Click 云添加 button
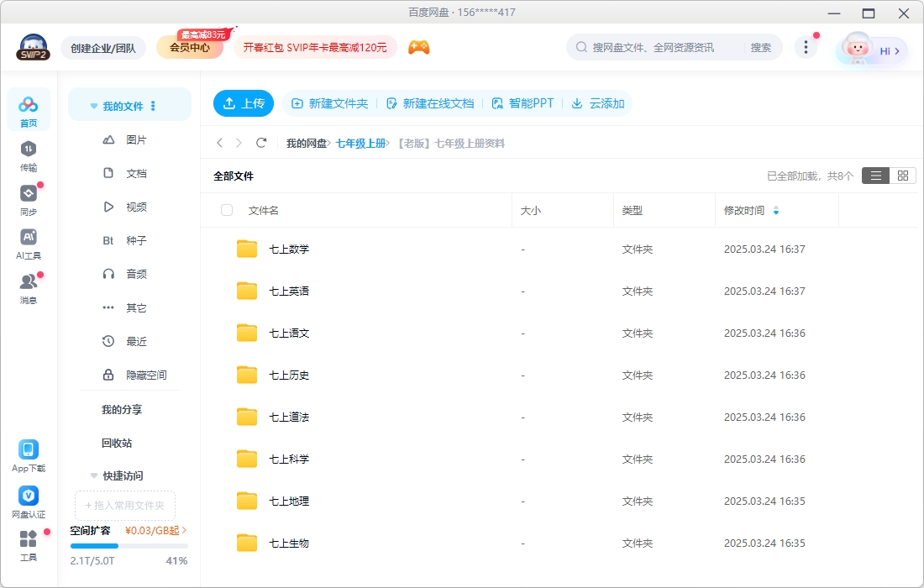The image size is (924, 588). point(598,103)
